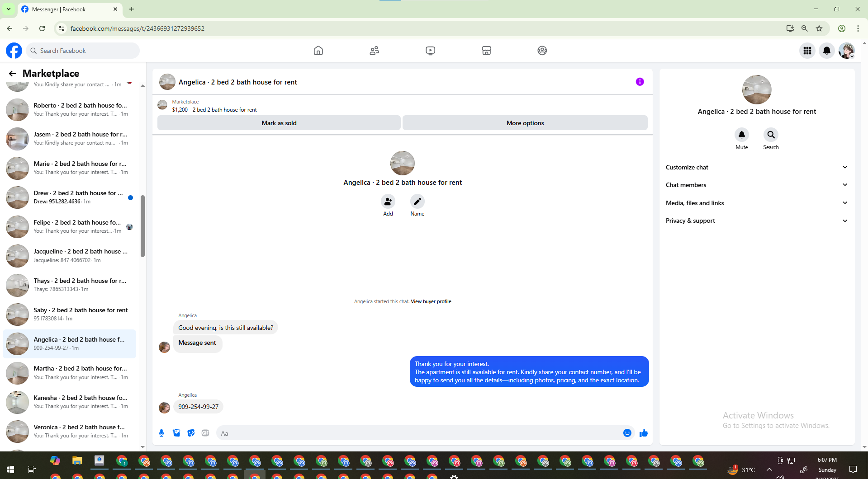Image resolution: width=868 pixels, height=479 pixels.
Task: Open Felipe's conversation
Action: (x=69, y=227)
